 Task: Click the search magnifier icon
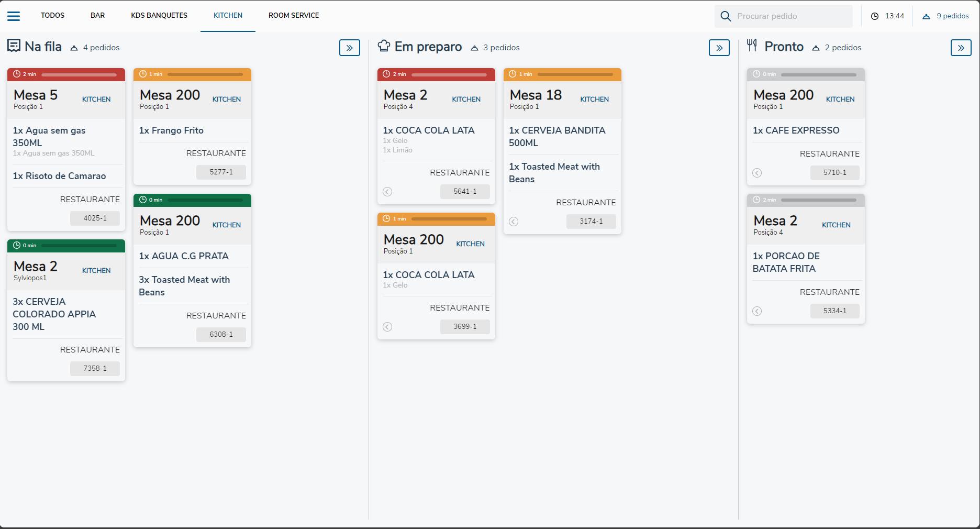coord(726,16)
